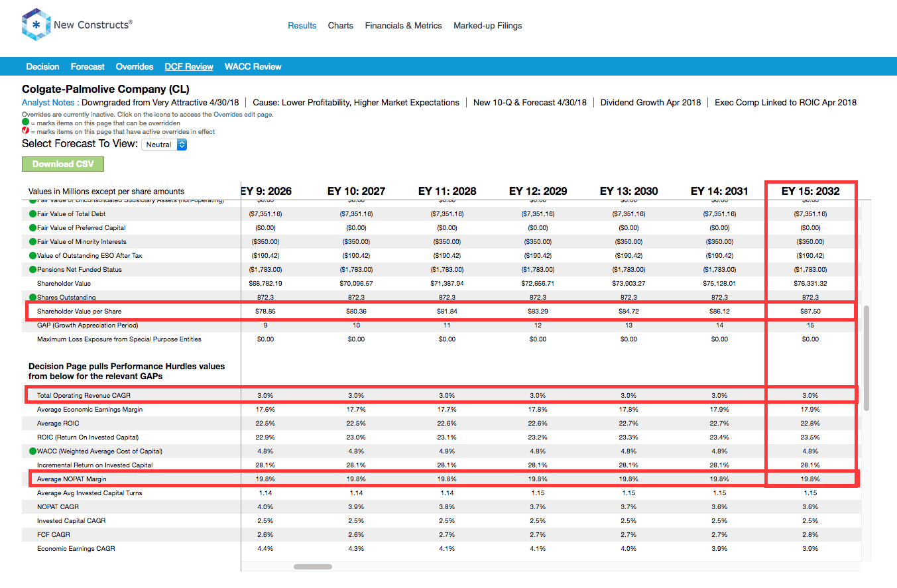This screenshot has height=588, width=897.
Task: Switch to the Forecast page
Action: coord(88,67)
